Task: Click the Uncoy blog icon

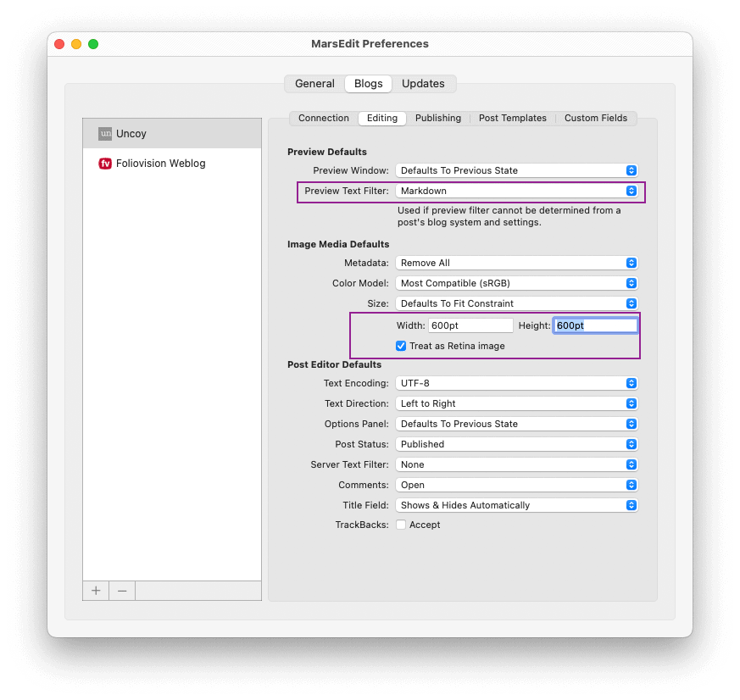Action: pos(105,134)
